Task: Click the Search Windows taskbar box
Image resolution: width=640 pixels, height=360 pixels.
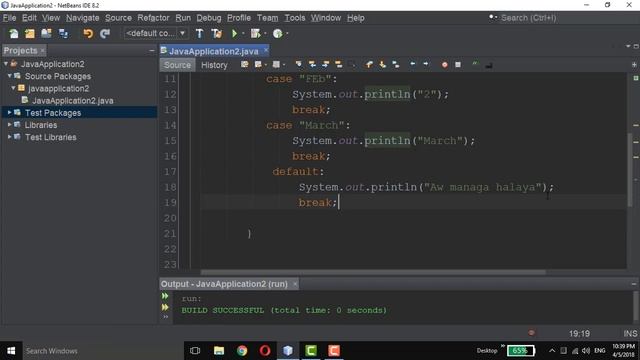Action: (102, 351)
